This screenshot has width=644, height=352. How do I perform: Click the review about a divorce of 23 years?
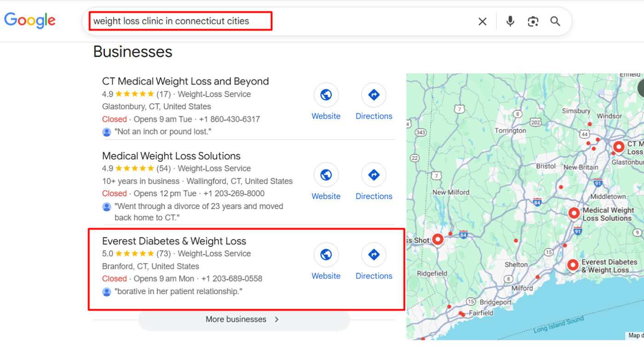(x=199, y=212)
